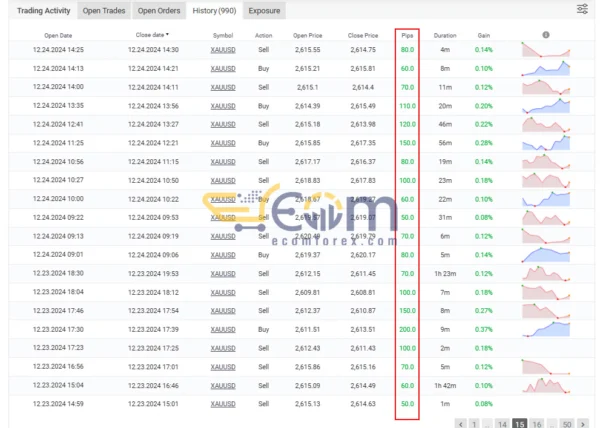Select the 0.28% gain value
Screen dimensions: 600x428
pos(484,143)
